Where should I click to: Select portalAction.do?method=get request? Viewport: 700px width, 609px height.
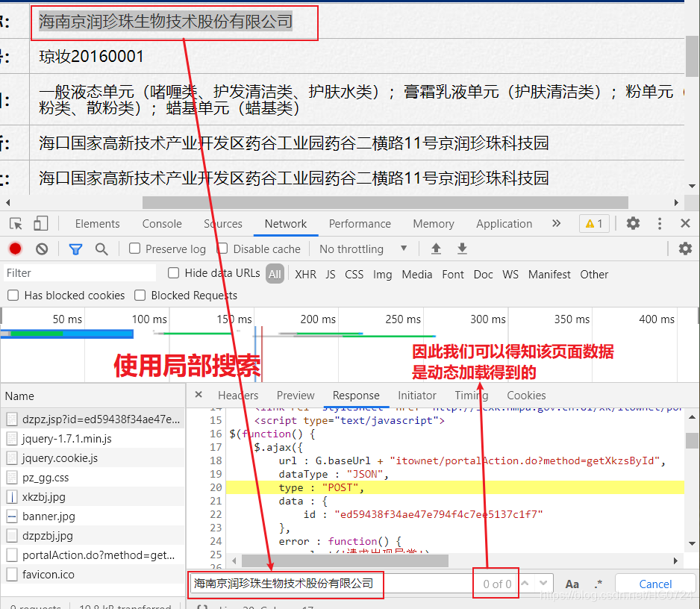(x=93, y=555)
